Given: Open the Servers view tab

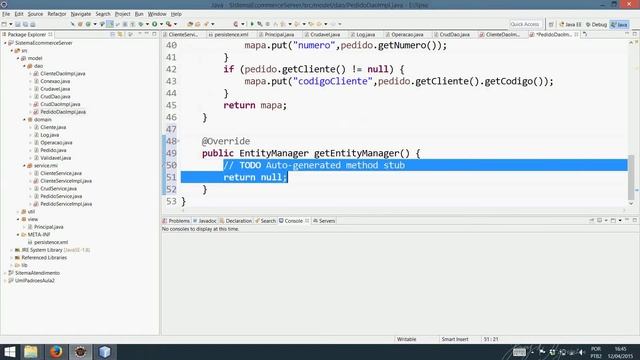Looking at the screenshot, I should 324,221.
